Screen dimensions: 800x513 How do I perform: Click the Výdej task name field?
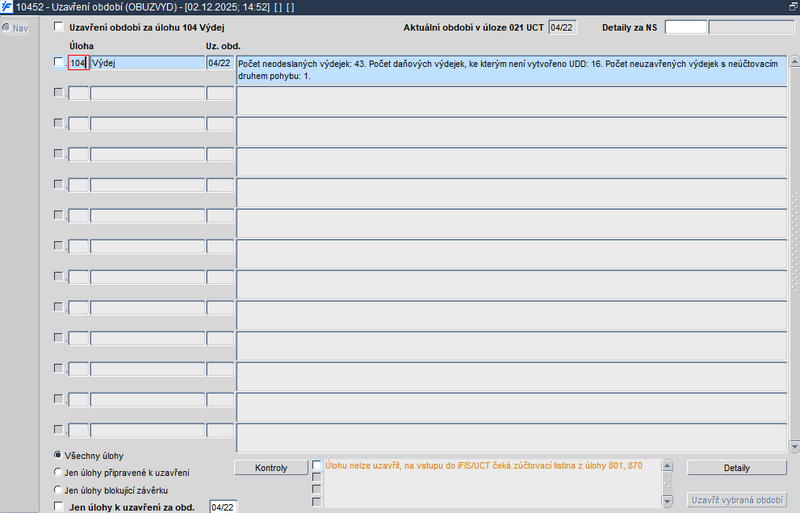click(x=147, y=63)
